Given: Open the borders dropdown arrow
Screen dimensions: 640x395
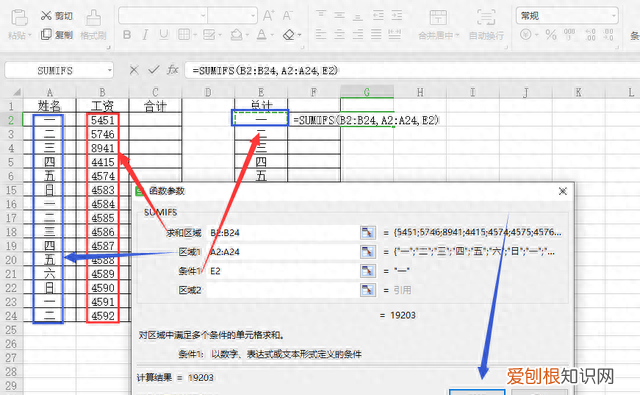Looking at the screenshot, I should point(195,35).
